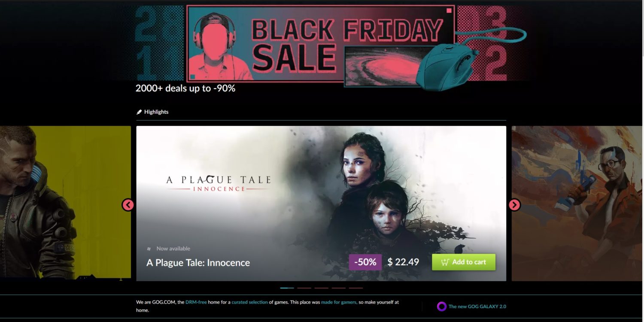Viewport: 644px width, 322px height.
Task: Click the A Plague Tale: Innocence title
Action: click(x=198, y=262)
